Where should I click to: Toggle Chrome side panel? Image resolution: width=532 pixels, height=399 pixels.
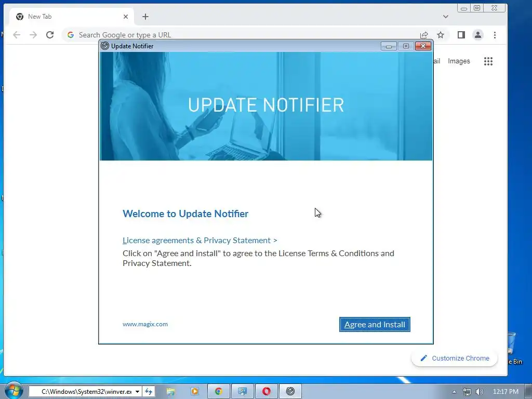click(x=461, y=35)
